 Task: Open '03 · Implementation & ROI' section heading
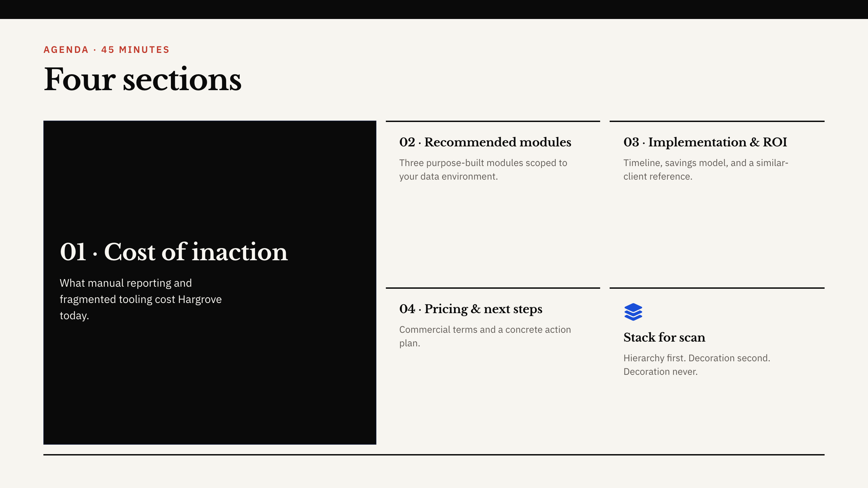click(x=705, y=142)
